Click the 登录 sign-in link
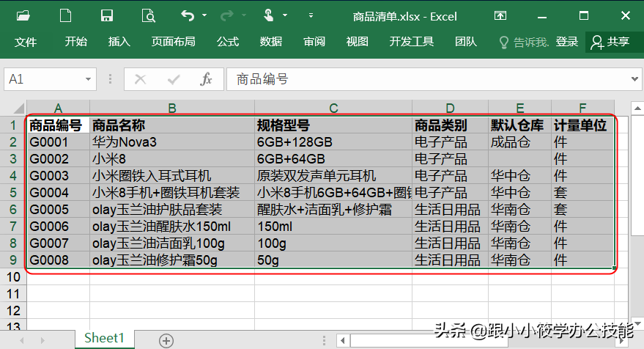The image size is (644, 349). [567, 42]
